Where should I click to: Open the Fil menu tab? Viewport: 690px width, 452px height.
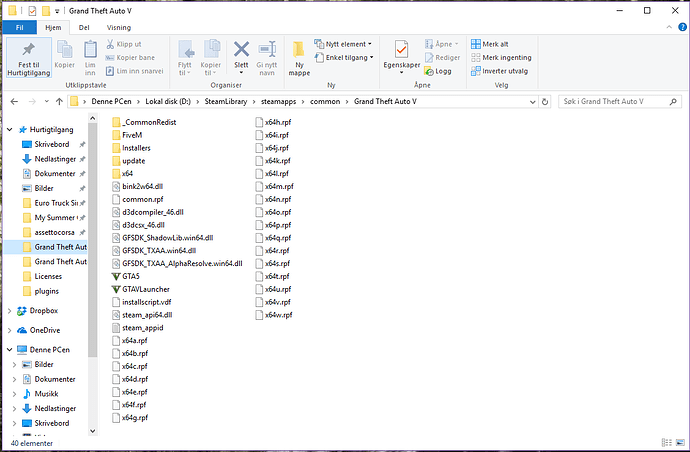coord(19,27)
